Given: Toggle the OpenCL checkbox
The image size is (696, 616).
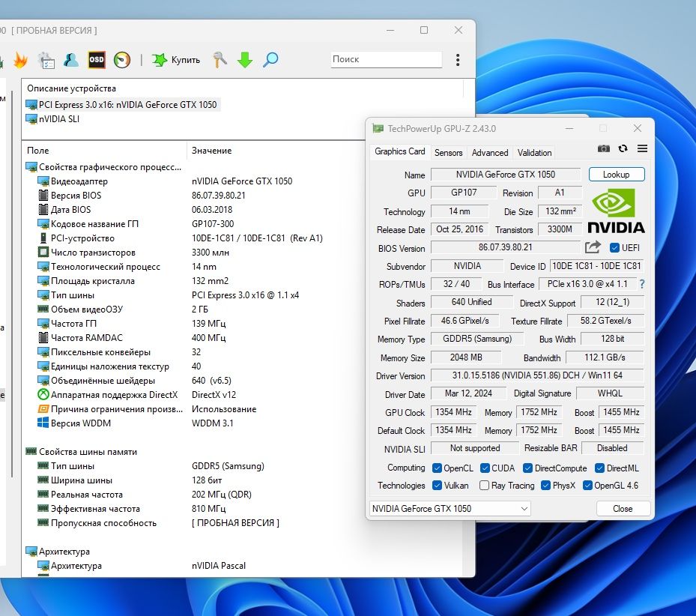Looking at the screenshot, I should pyautogui.click(x=437, y=468).
